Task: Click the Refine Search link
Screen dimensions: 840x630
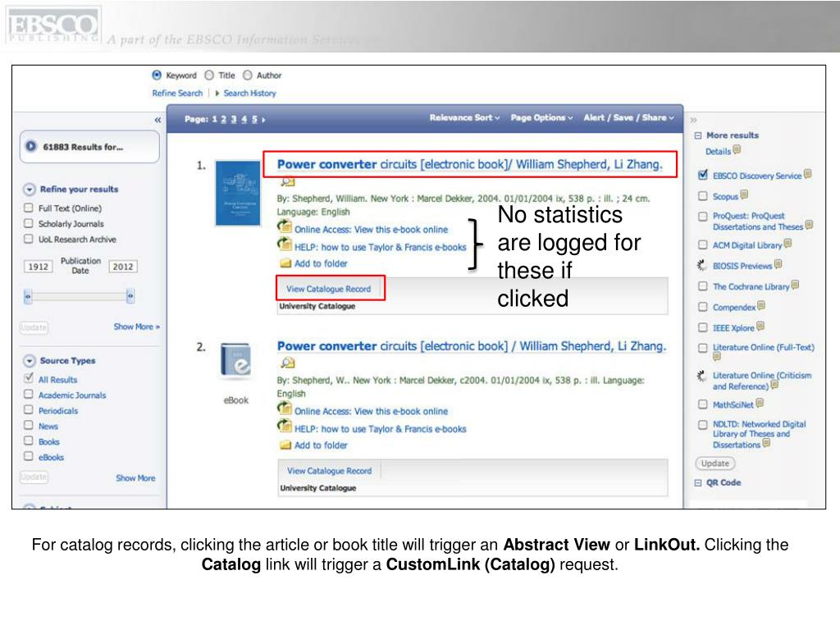Action: pyautogui.click(x=177, y=94)
